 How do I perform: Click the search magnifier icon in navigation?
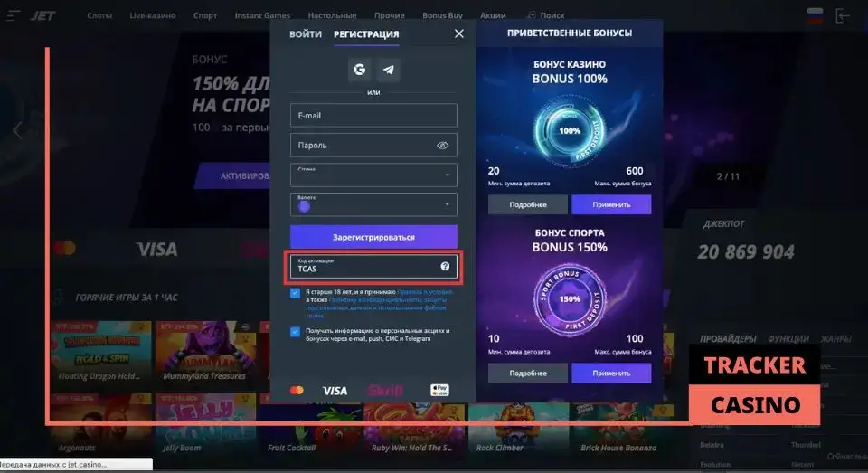point(532,15)
